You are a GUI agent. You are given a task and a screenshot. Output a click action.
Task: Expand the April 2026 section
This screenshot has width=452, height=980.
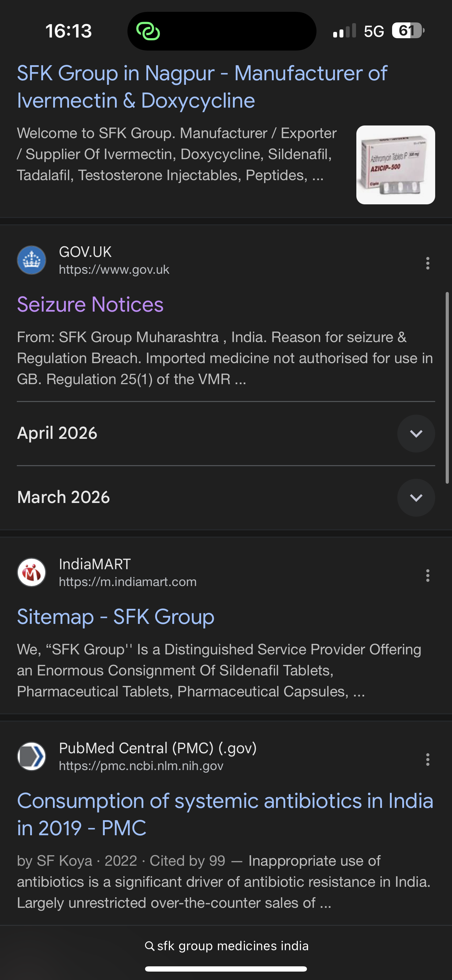[416, 433]
